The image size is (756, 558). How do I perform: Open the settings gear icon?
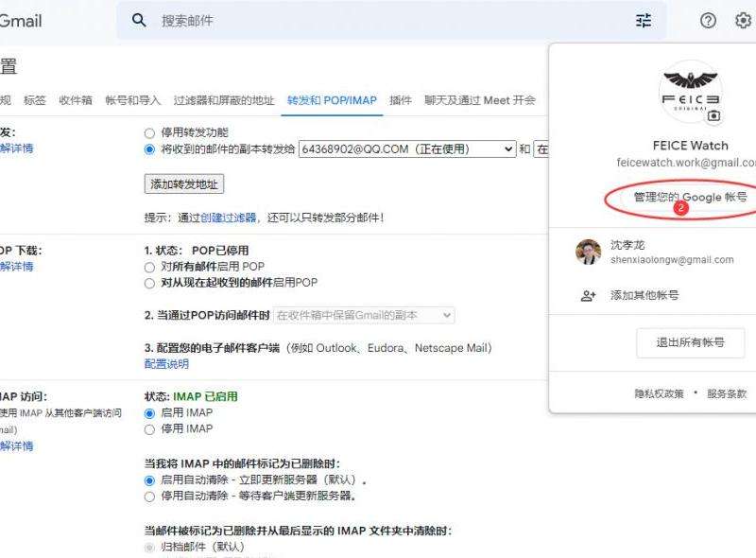743,20
